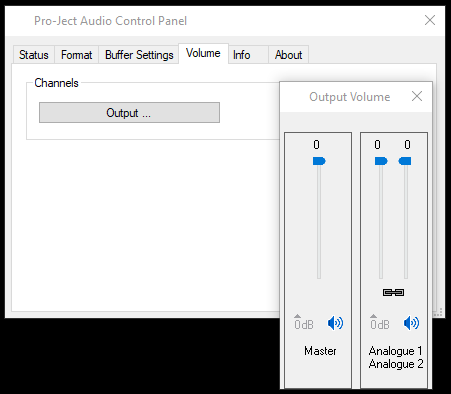Click the Analogue 2 slider thumb
The height and width of the screenshot is (394, 451).
(x=405, y=161)
